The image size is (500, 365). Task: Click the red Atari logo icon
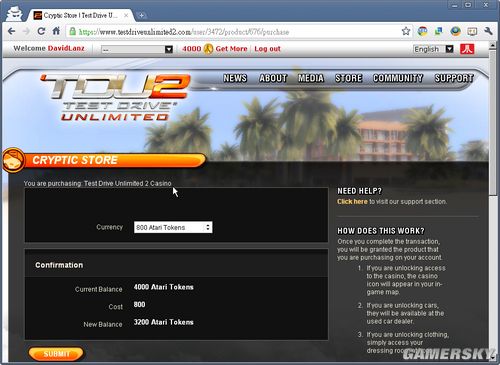click(467, 49)
